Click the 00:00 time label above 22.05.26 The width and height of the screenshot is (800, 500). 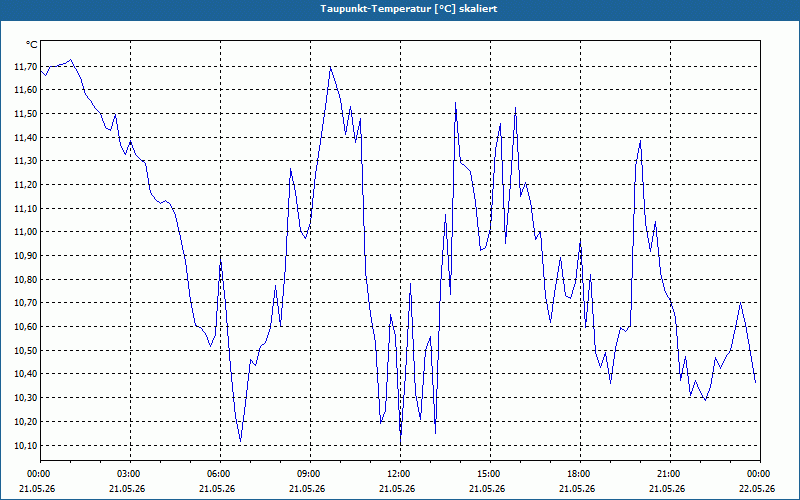tap(757, 474)
